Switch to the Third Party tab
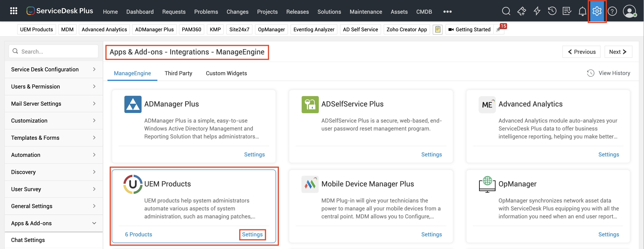Viewport: 644px width, 249px height. point(178,73)
